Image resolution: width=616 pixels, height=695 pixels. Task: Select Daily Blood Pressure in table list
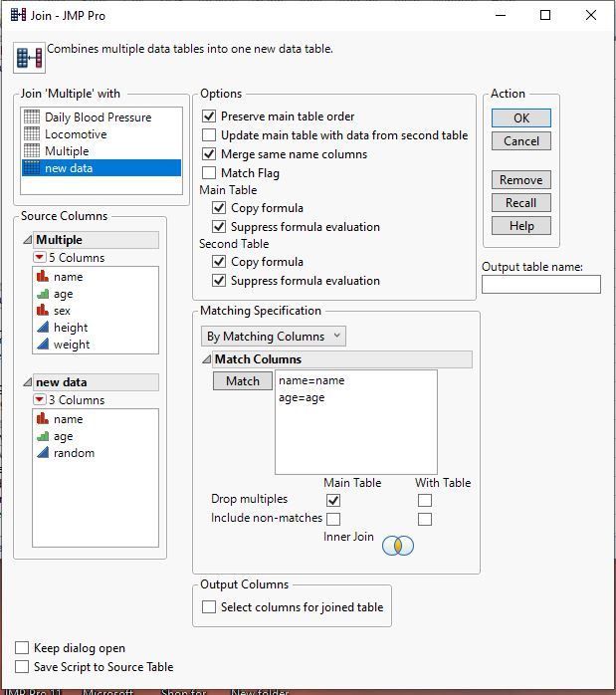102,117
